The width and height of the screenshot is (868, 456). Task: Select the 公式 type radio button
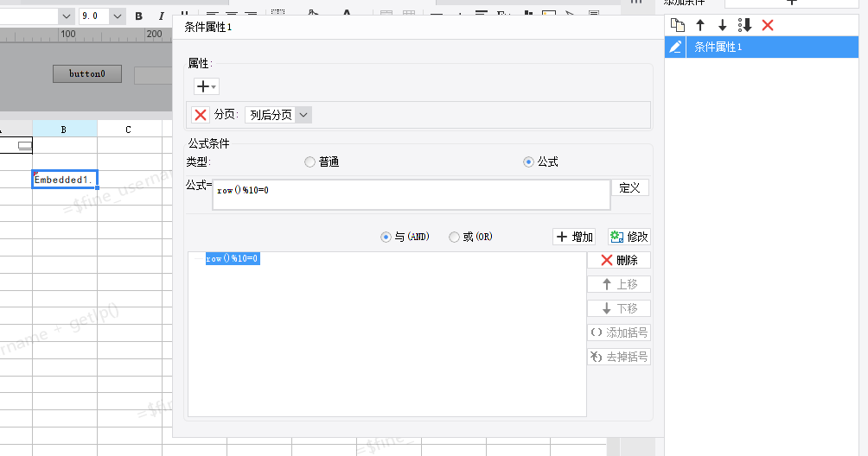[x=528, y=162]
